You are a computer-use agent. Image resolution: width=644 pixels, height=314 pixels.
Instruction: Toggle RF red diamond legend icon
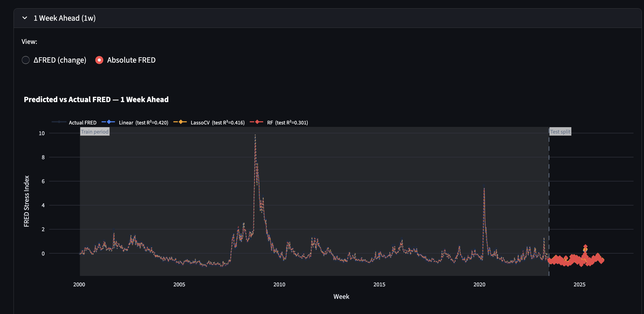pos(257,122)
